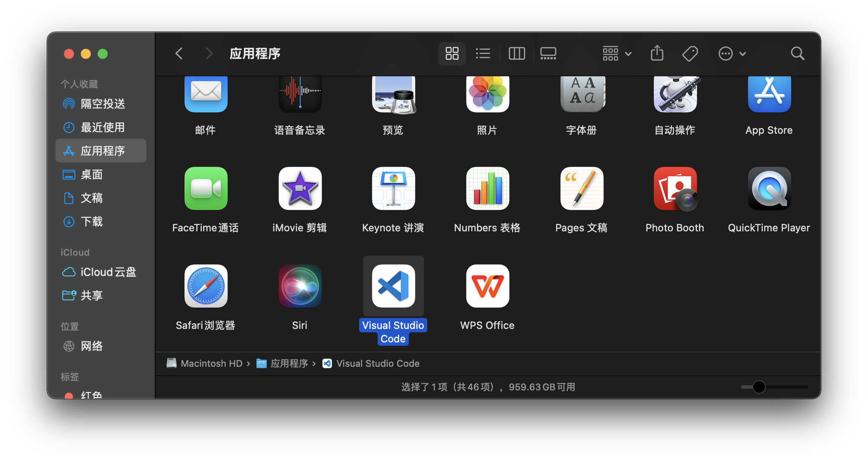Open the 邮件 app

click(205, 94)
